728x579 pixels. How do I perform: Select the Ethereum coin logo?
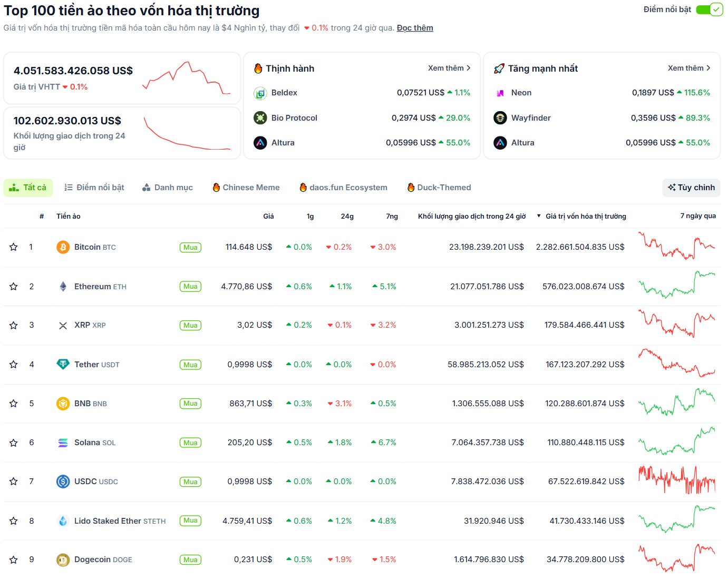[x=63, y=286]
